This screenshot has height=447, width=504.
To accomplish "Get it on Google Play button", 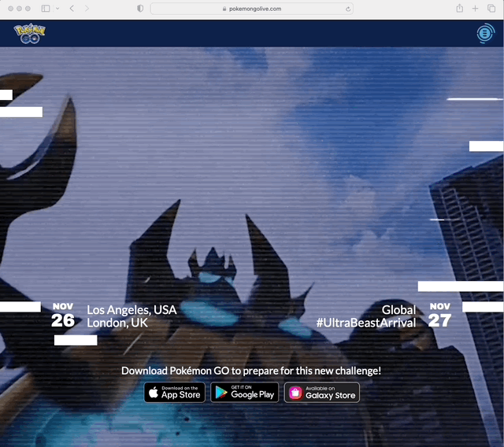I will [245, 393].
